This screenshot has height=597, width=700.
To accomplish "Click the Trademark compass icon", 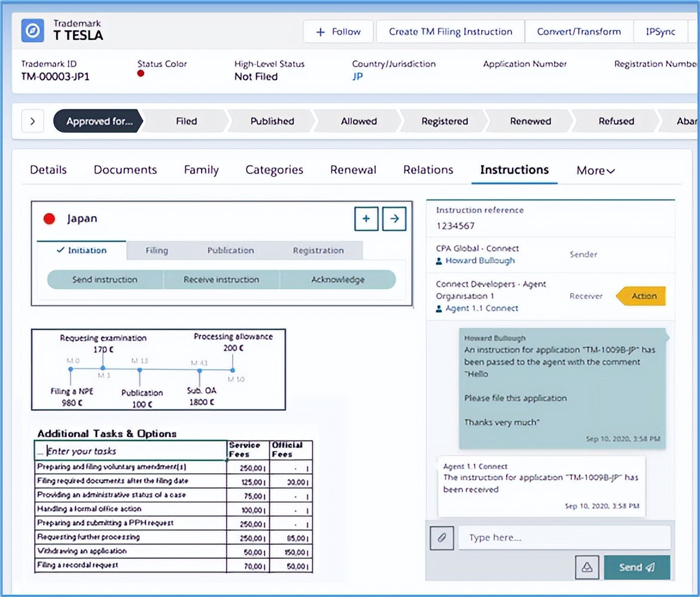I will point(33,31).
